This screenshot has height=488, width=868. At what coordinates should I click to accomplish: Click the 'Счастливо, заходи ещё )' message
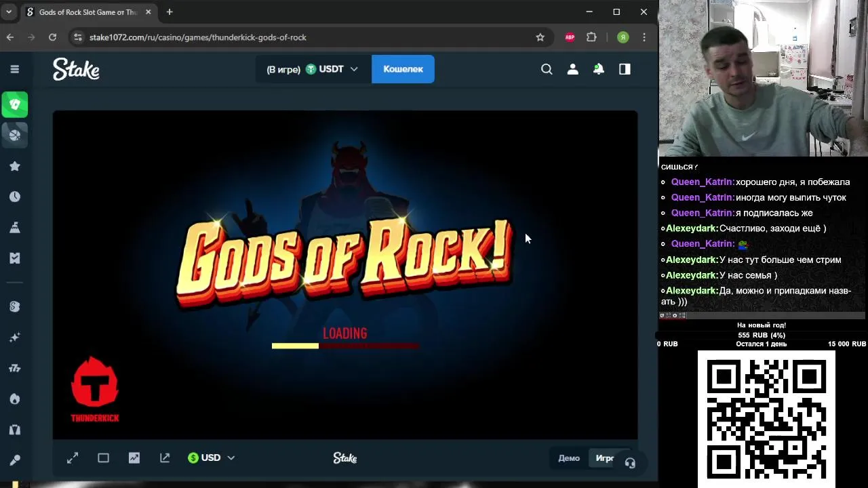tap(772, 229)
